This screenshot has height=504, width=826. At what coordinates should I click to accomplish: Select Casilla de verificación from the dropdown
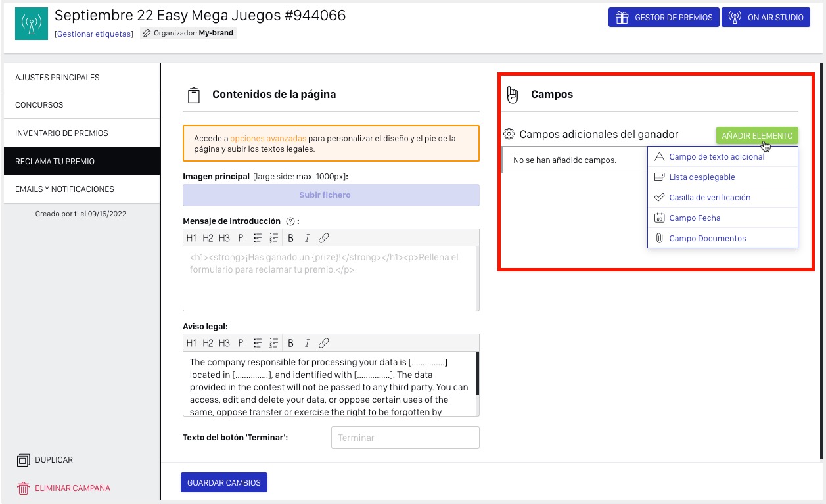click(709, 198)
